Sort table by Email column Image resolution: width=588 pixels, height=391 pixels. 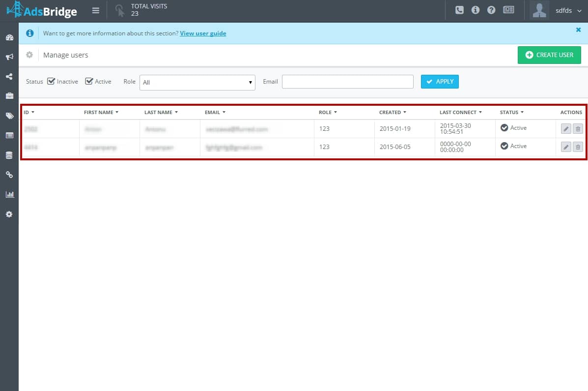(x=215, y=112)
